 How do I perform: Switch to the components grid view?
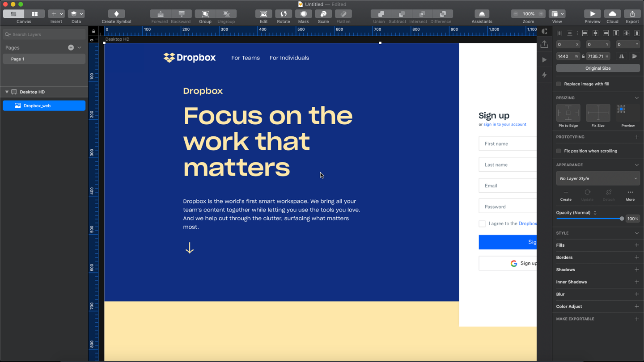click(34, 14)
